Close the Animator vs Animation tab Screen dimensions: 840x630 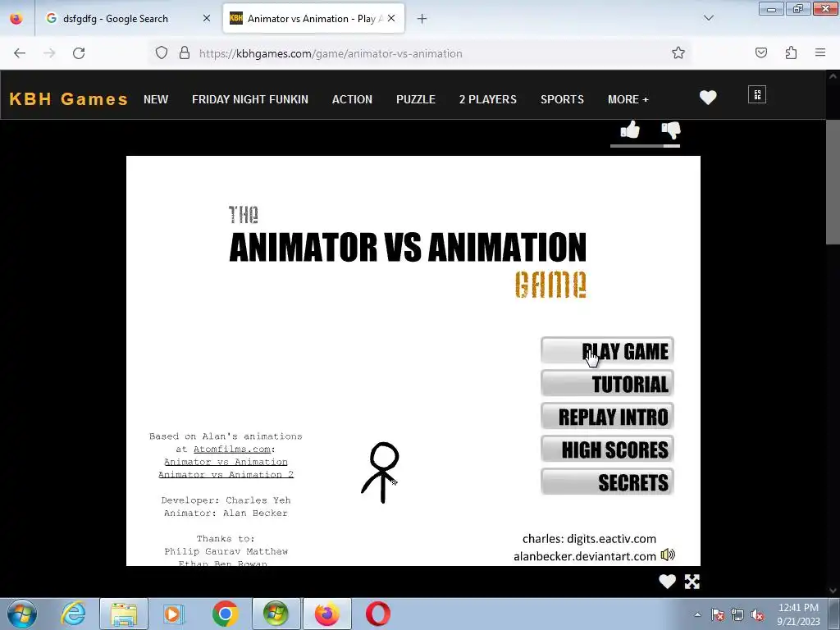pos(391,18)
